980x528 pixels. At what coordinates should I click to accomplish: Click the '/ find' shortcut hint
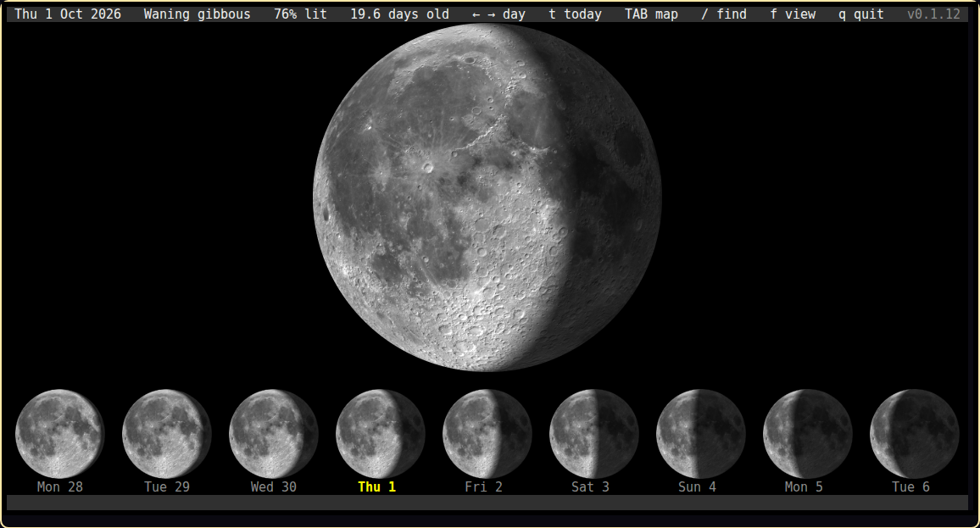pyautogui.click(x=724, y=14)
